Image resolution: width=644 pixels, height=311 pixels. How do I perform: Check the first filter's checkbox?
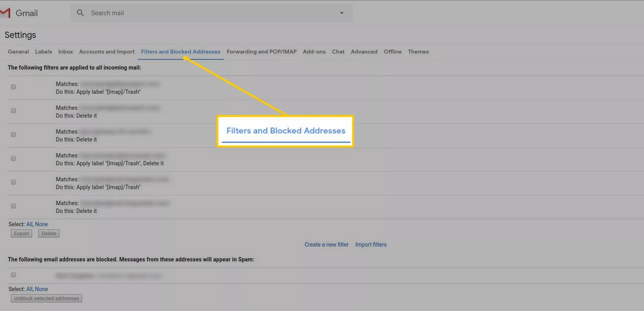pos(13,87)
